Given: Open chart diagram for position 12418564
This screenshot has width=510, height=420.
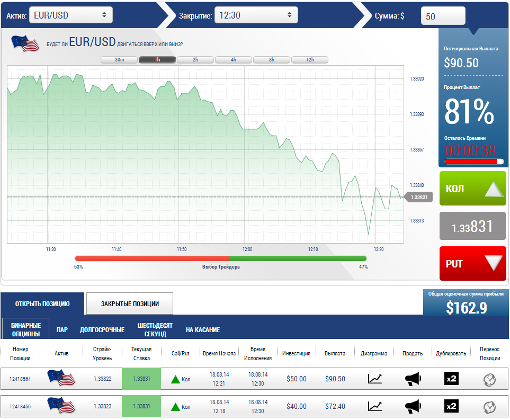Looking at the screenshot, I should [375, 379].
